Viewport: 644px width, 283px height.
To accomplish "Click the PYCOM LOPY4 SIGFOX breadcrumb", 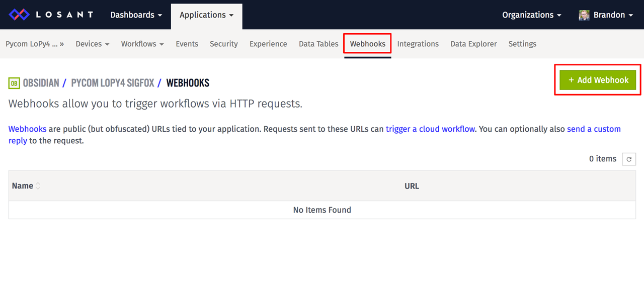I will [x=113, y=83].
